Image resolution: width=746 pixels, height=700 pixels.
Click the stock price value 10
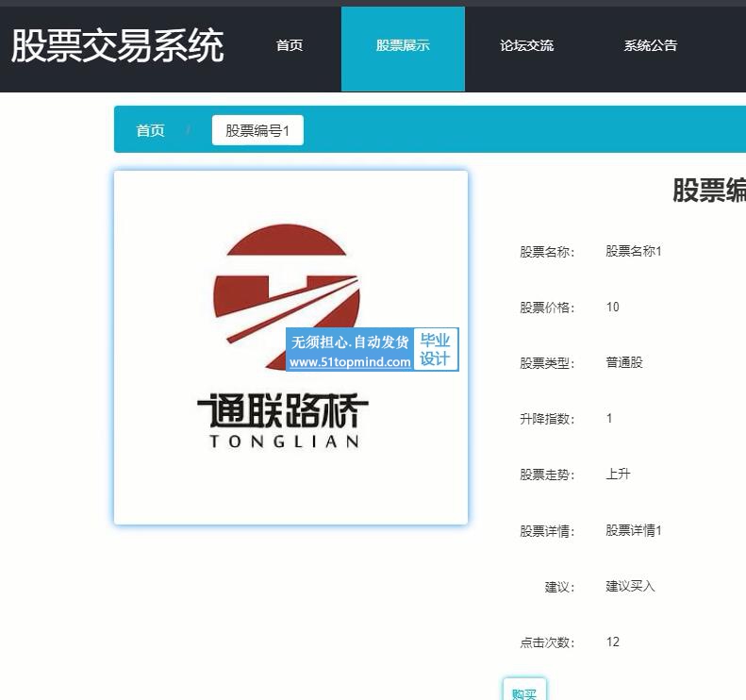(x=613, y=307)
